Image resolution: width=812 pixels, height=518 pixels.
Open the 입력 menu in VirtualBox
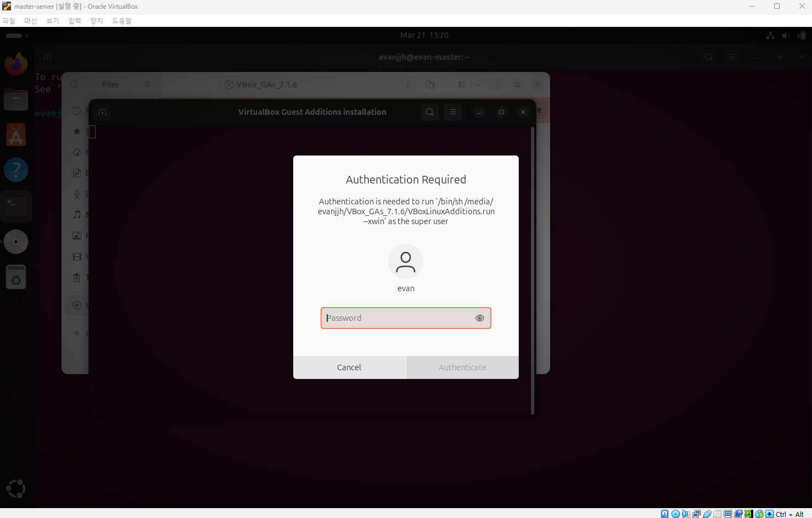point(75,21)
